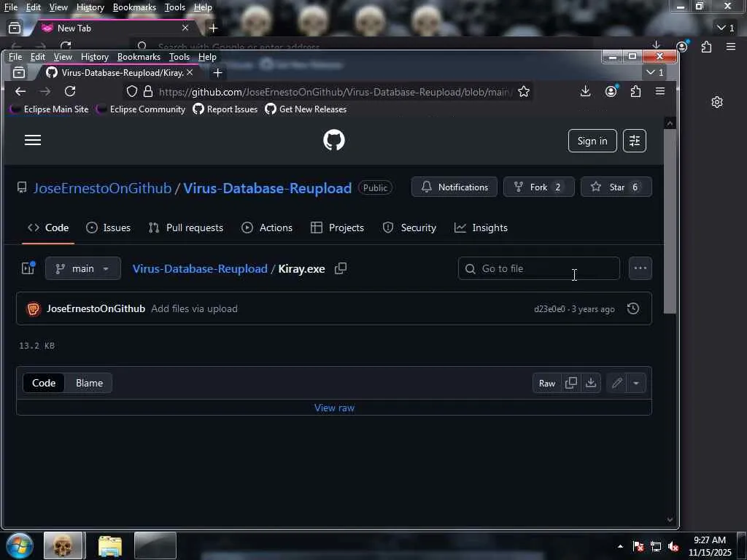Click the View raw link
The width and height of the screenshot is (747, 560).
[334, 408]
